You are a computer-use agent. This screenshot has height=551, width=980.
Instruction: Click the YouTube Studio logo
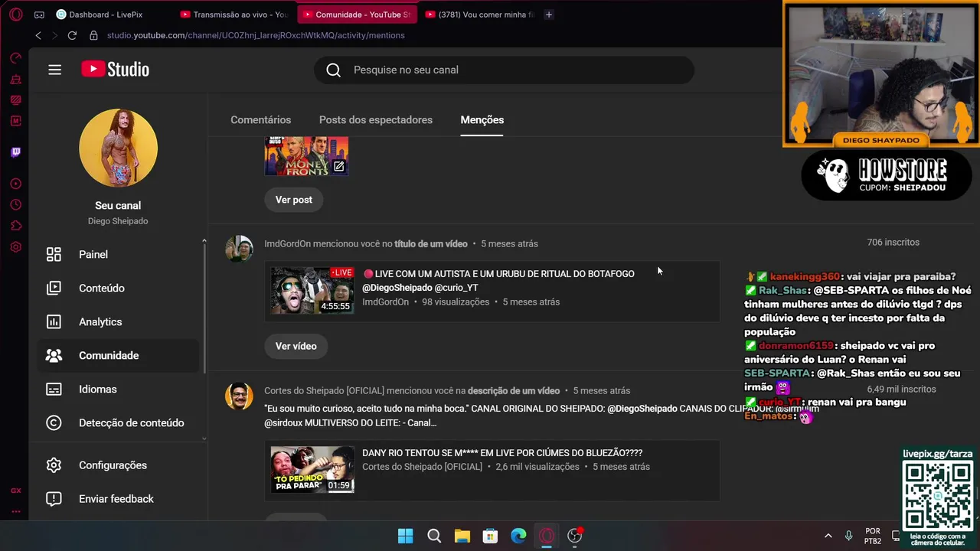116,70
